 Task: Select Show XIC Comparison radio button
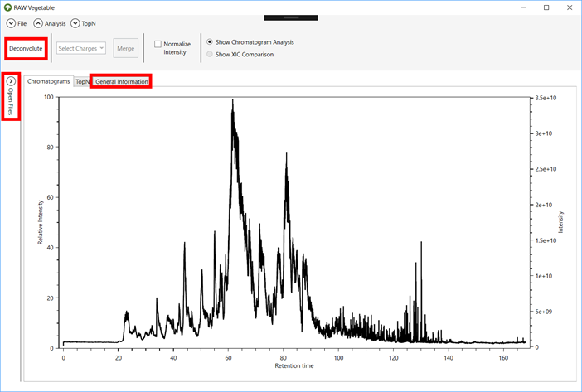[x=210, y=54]
